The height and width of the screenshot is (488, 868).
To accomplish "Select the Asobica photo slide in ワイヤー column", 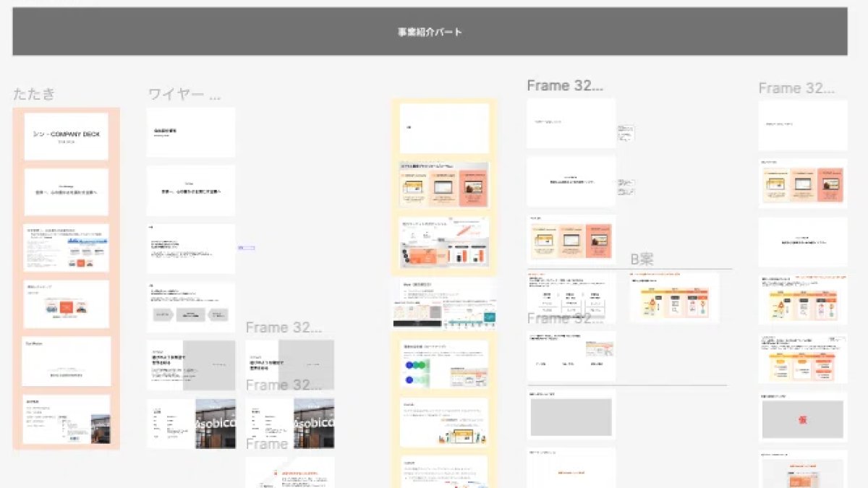I will pos(191,424).
